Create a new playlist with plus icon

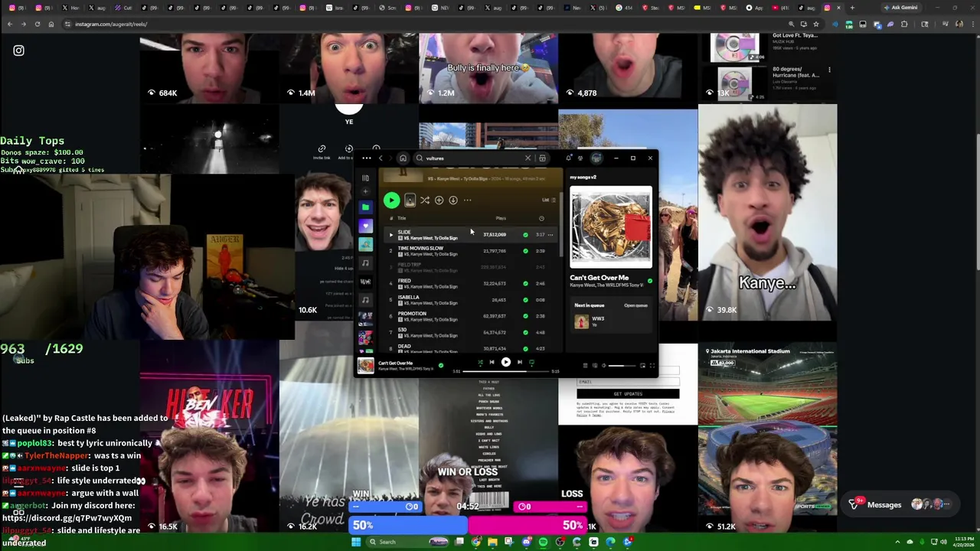tap(365, 192)
